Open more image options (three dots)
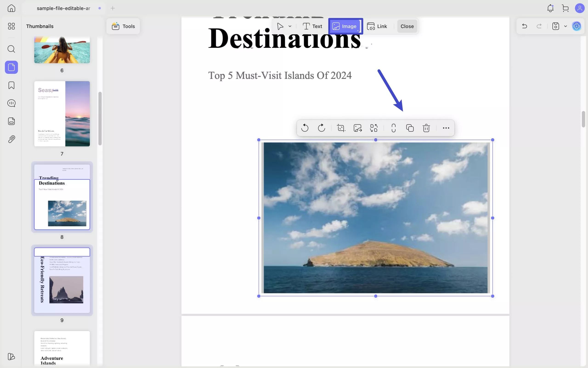Viewport: 588px width, 368px height. [x=446, y=128]
